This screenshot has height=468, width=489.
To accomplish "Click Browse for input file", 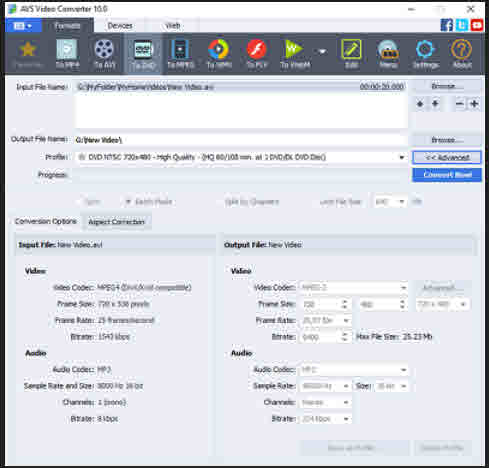I will pos(447,87).
